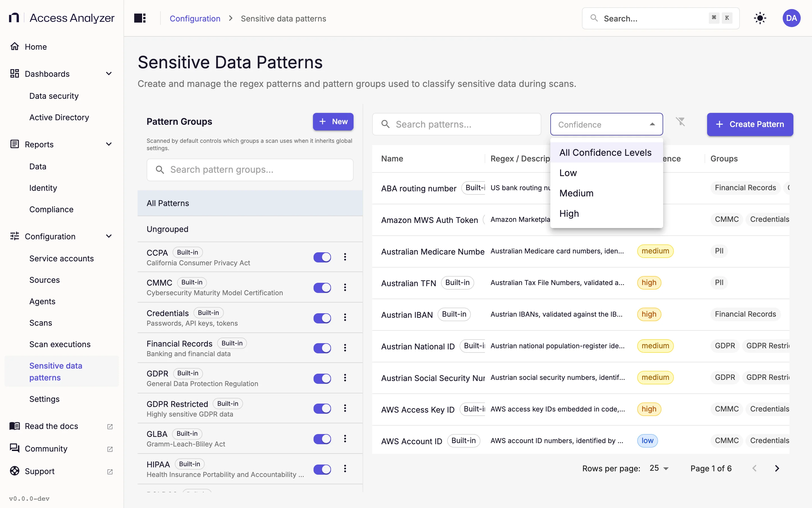
Task: Click New pattern group button
Action: (333, 122)
